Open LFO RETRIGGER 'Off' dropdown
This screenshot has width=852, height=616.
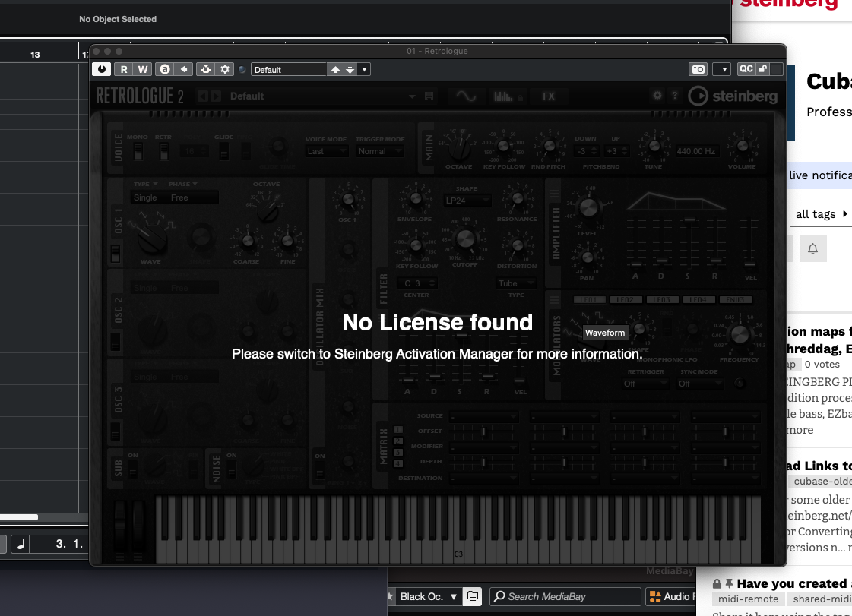[645, 384]
